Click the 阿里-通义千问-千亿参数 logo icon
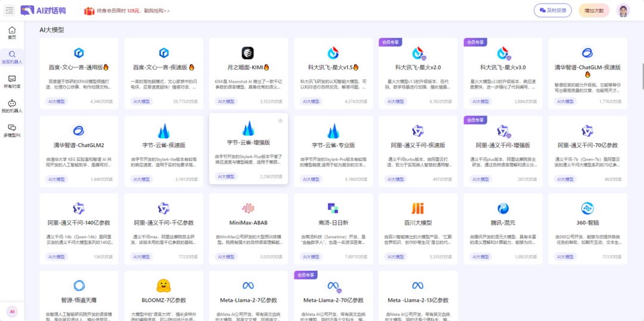Screen dimensions: 644x321 164,208
